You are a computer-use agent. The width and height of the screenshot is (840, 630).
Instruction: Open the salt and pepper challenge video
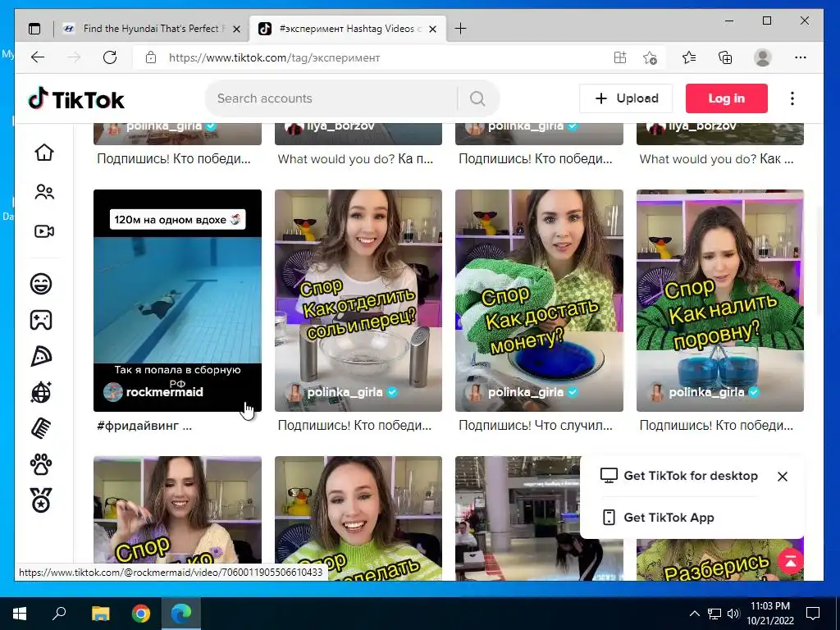click(x=358, y=300)
